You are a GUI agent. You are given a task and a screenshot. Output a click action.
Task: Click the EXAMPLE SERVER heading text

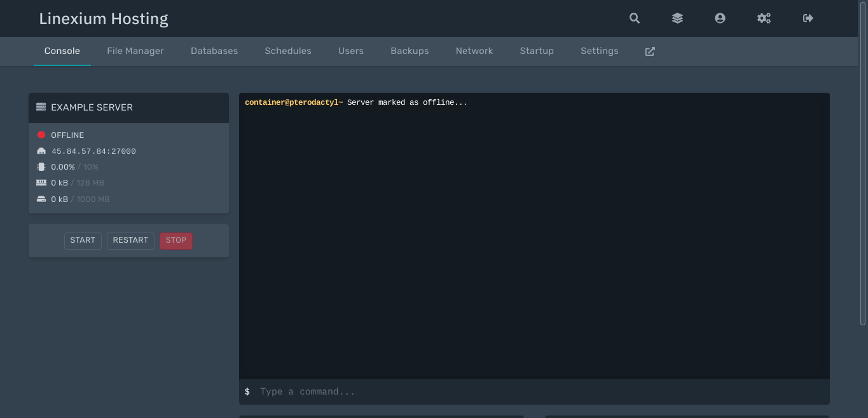92,107
